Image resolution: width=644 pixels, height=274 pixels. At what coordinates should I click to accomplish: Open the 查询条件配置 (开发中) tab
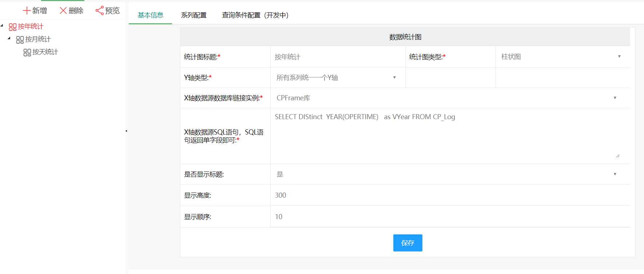(255, 15)
